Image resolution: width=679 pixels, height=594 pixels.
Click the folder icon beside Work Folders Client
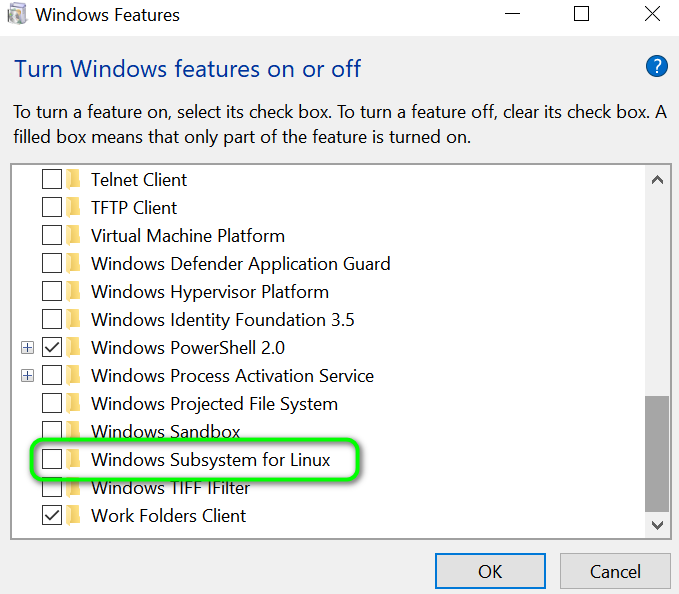[x=73, y=516]
